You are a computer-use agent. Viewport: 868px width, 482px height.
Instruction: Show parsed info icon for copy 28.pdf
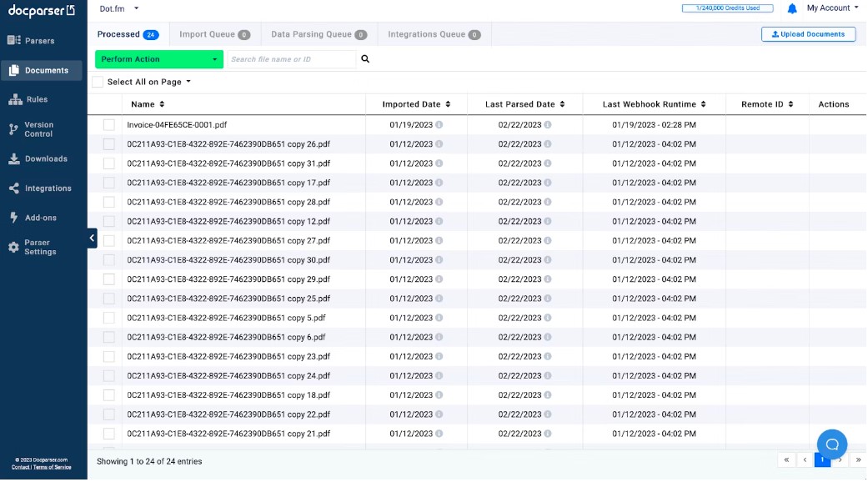click(548, 202)
